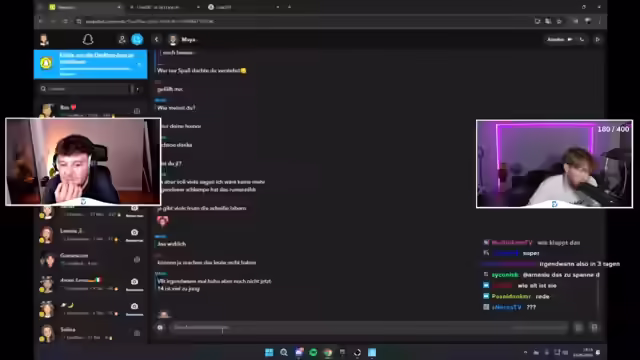Screen dimensions: 640x360
Task: Open the camera icon beside message input
Action: pos(160,327)
